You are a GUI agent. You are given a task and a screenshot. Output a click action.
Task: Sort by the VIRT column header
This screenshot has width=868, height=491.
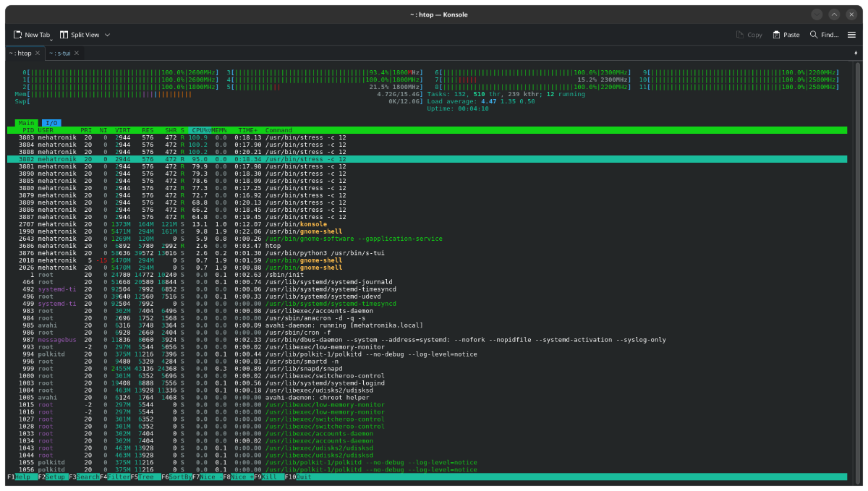point(123,130)
